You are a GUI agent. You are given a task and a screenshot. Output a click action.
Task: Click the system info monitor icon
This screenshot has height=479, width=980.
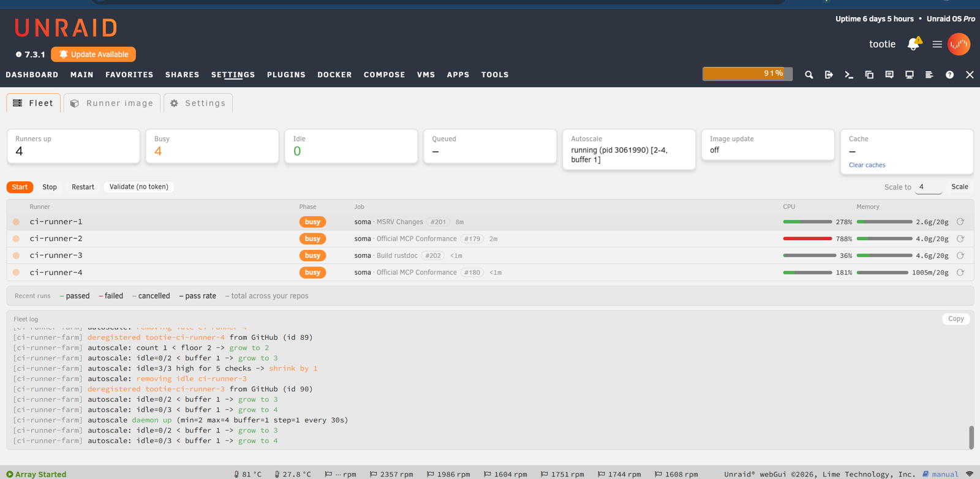pos(910,75)
